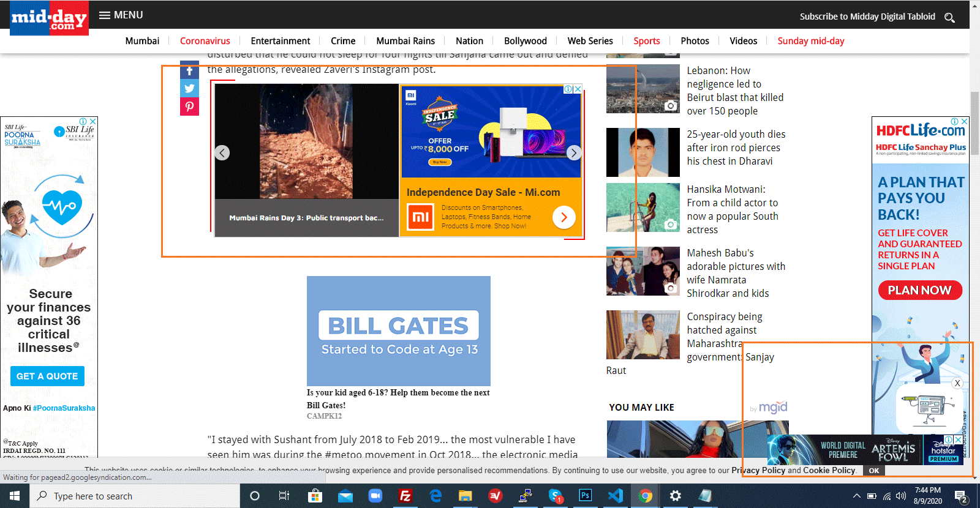
Task: Go to the Mumbai section
Action: pos(142,41)
